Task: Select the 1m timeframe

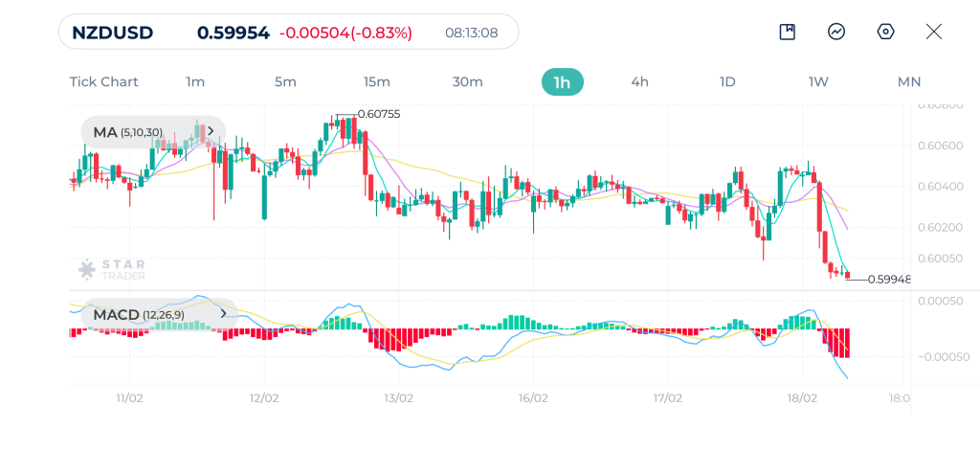Action: (195, 82)
